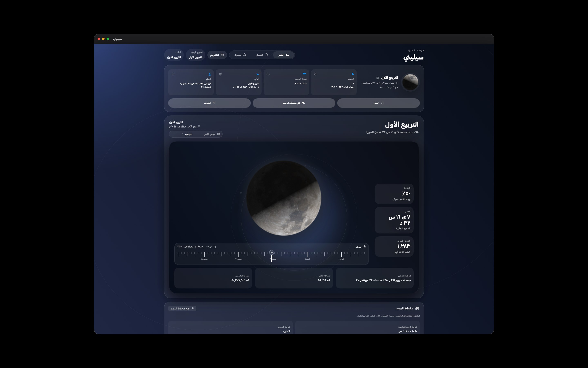Click the info icon on the التالي card

click(x=220, y=74)
